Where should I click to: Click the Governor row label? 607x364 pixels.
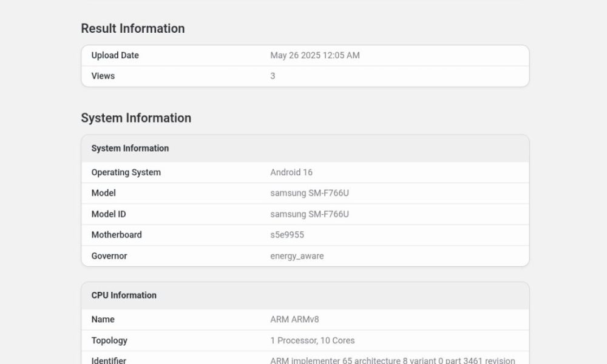(x=109, y=256)
